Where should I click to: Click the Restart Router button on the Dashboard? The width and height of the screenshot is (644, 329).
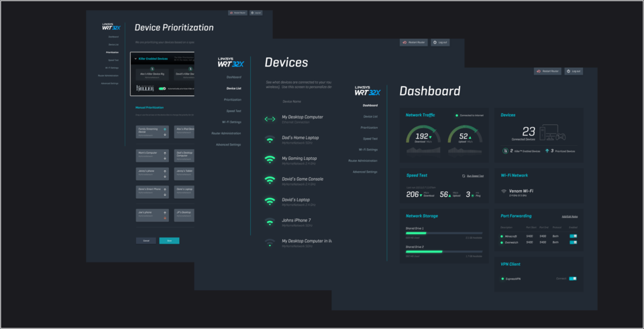click(x=547, y=71)
